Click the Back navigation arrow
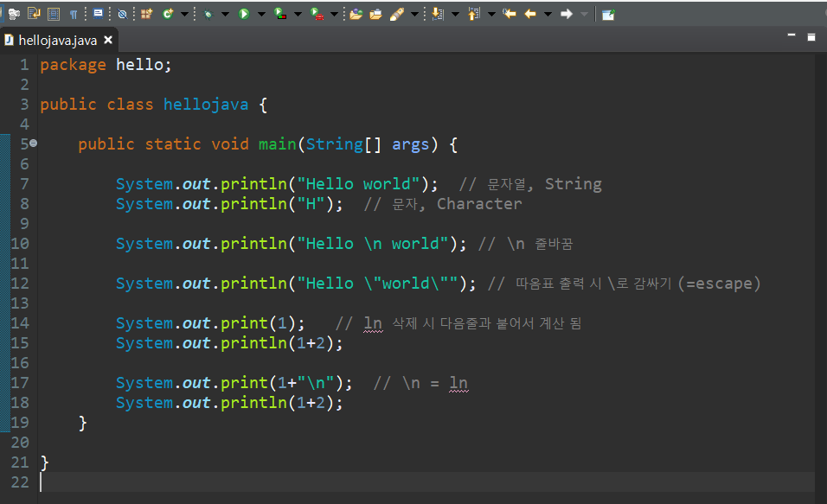827x504 pixels. [x=530, y=14]
